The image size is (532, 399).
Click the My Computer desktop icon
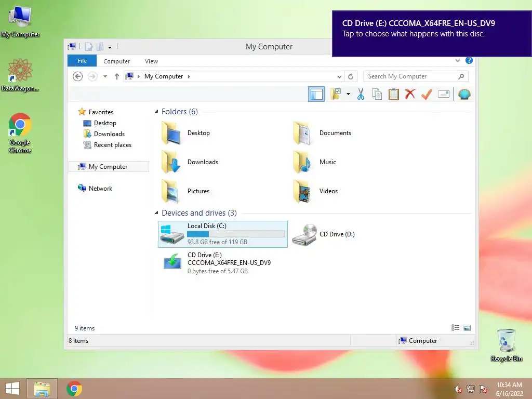pos(20,22)
